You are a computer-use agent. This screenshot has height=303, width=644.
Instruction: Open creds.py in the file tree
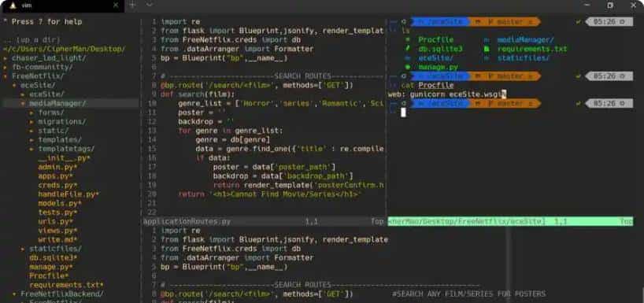(x=58, y=185)
